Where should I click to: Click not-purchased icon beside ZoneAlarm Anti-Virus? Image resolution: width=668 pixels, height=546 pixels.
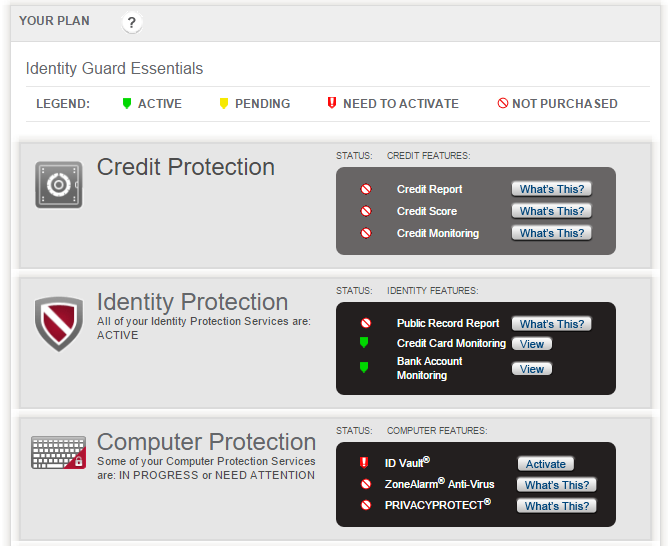click(366, 485)
